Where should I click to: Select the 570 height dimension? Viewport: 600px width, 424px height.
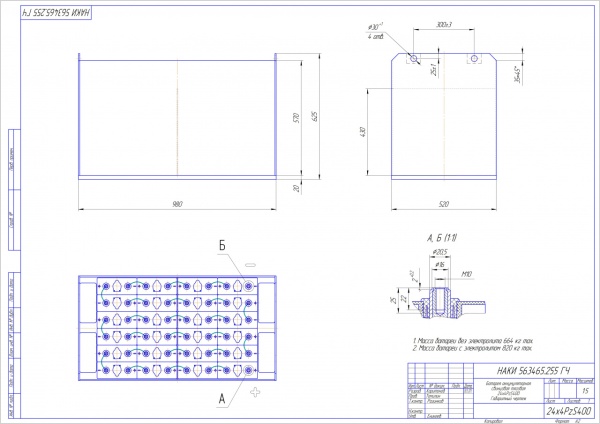point(297,118)
